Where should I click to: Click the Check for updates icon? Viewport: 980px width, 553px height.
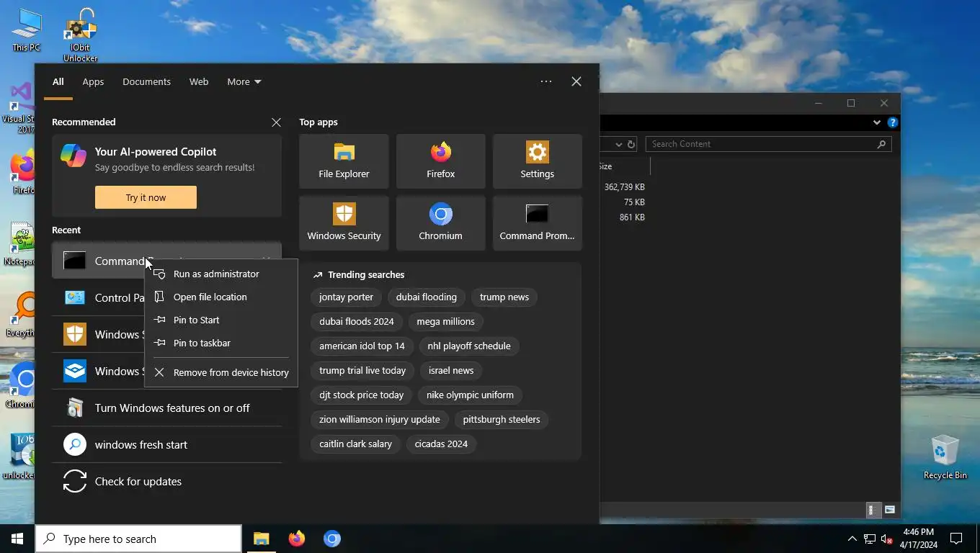tap(75, 481)
